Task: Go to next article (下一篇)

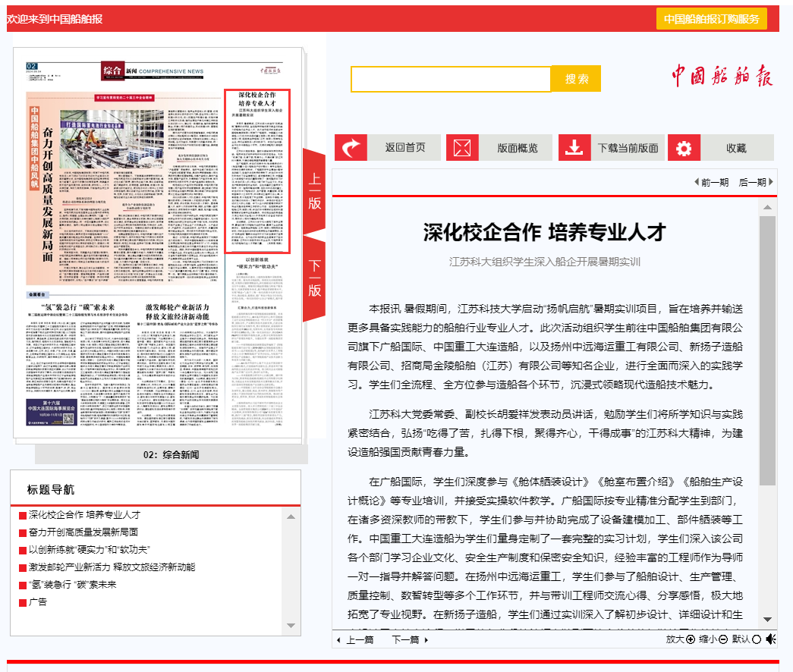Action: (x=410, y=640)
